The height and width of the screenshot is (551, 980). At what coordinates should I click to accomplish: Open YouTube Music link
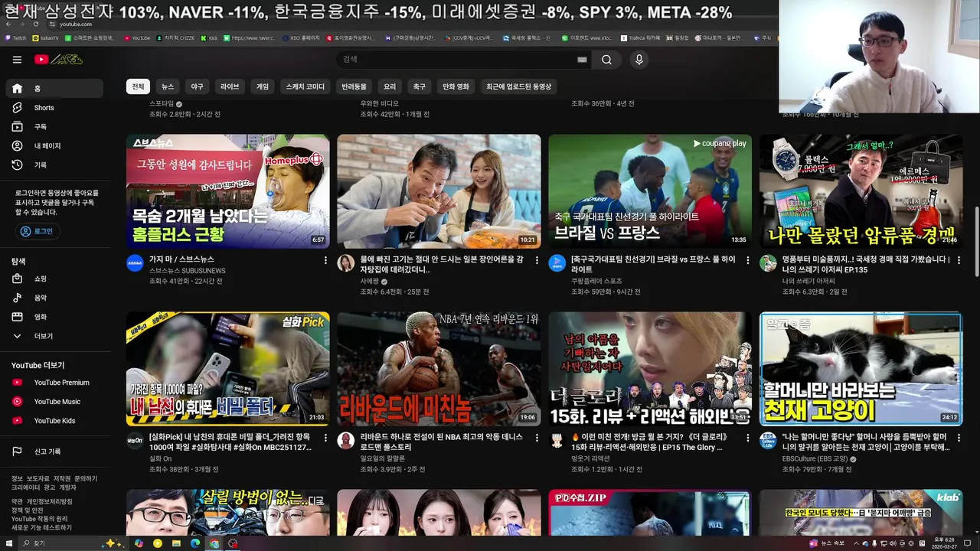(54, 402)
